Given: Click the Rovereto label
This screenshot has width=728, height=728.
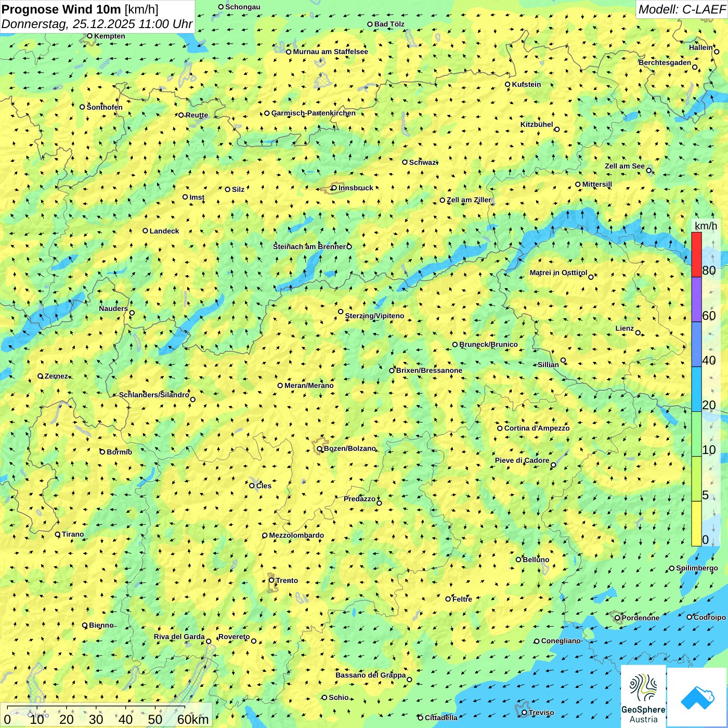Looking at the screenshot, I should point(234,636).
